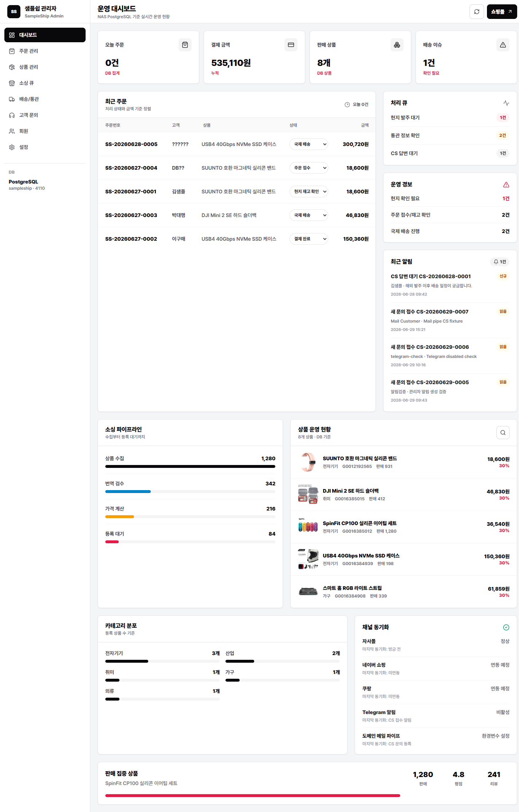Viewport: 519px width, 812px height.
Task: Click SpinFit CP100 eartip thumbnail
Action: point(308,527)
